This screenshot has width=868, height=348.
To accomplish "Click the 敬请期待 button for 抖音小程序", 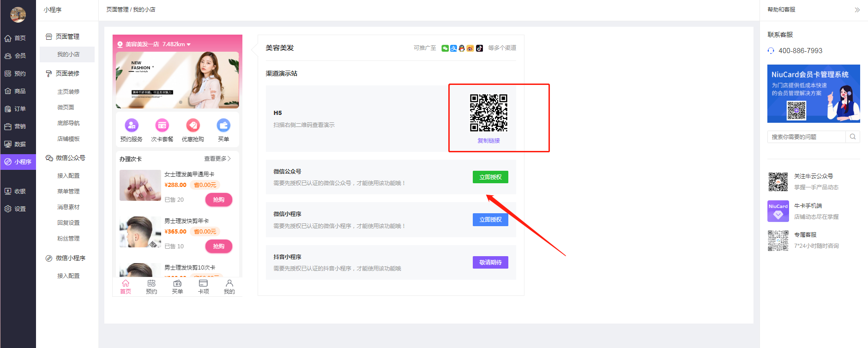I will (x=490, y=263).
